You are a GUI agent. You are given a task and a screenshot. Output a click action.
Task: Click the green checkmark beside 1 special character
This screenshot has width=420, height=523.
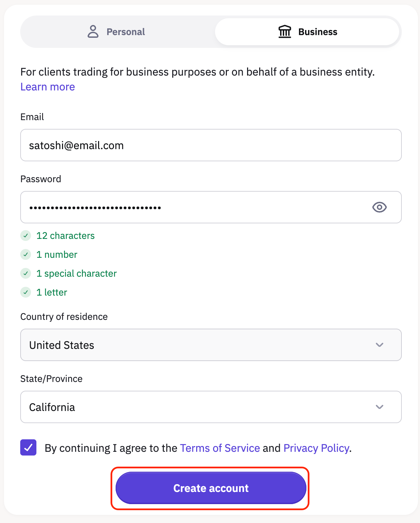tap(26, 273)
